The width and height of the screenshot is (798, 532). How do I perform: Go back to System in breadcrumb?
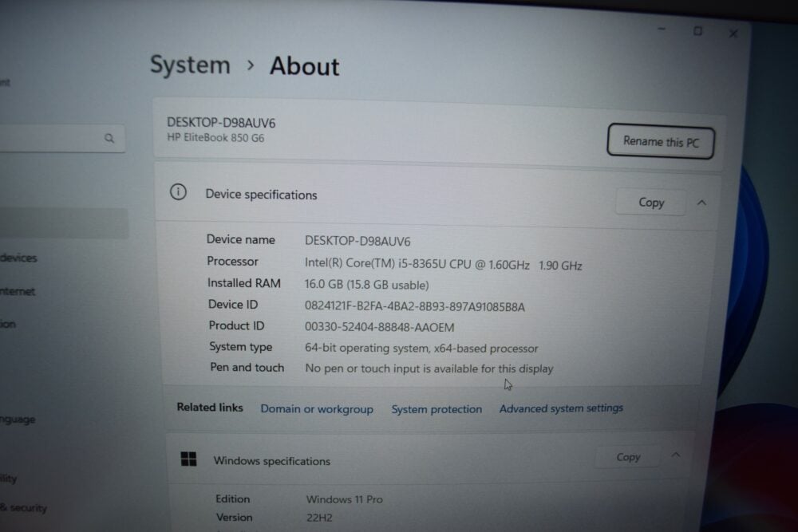tap(190, 65)
